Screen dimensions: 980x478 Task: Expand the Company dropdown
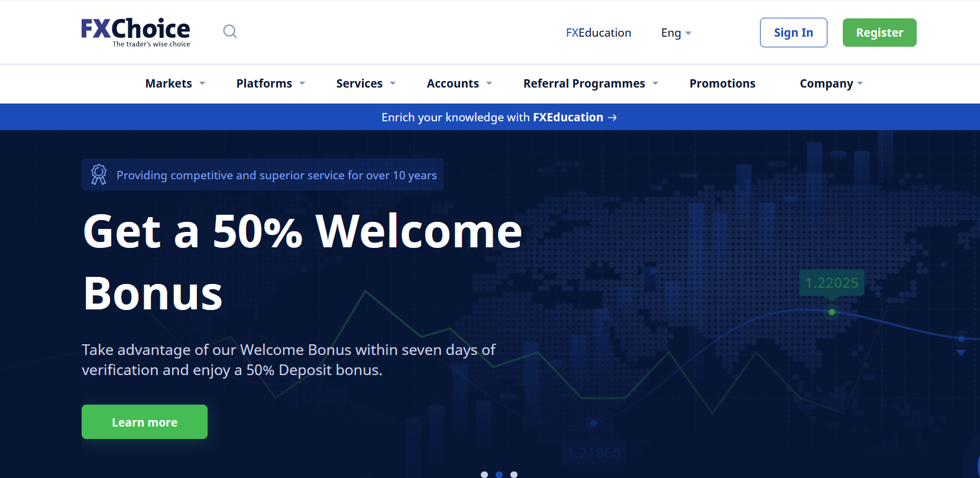831,83
